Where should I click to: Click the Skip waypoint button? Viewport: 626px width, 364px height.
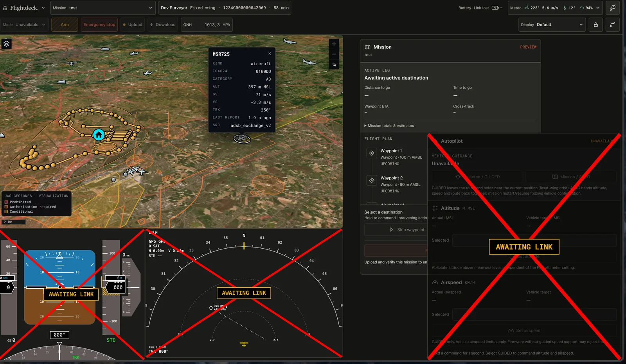point(407,230)
